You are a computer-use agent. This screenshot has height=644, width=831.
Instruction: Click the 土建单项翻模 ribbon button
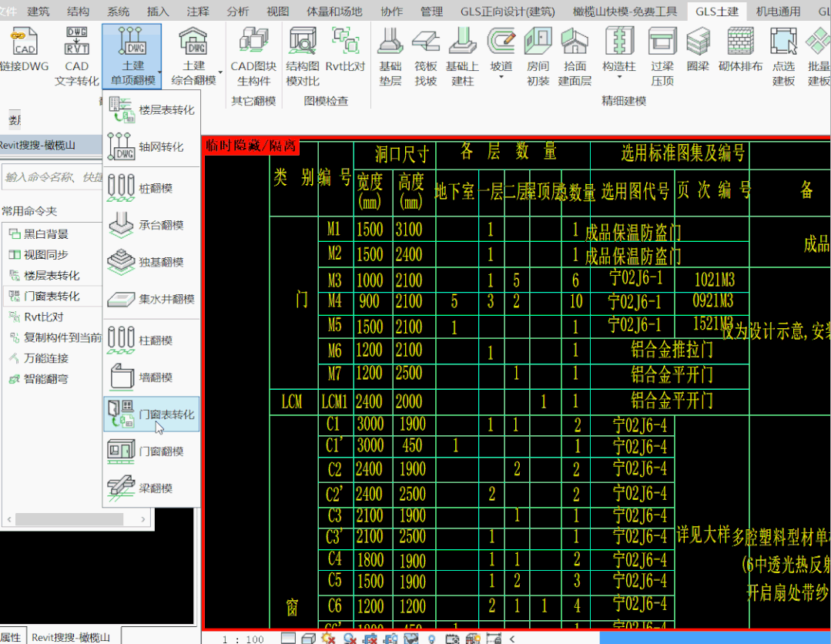tap(132, 55)
